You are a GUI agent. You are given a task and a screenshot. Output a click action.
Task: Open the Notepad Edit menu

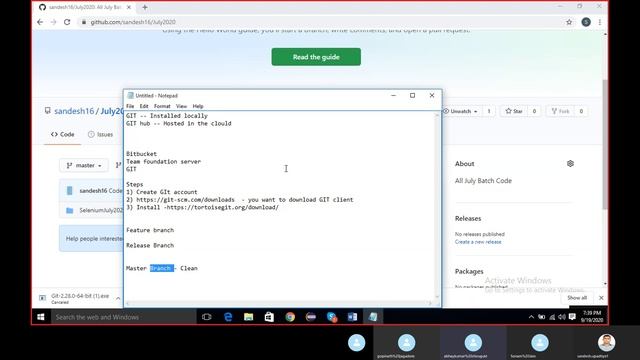click(x=144, y=106)
